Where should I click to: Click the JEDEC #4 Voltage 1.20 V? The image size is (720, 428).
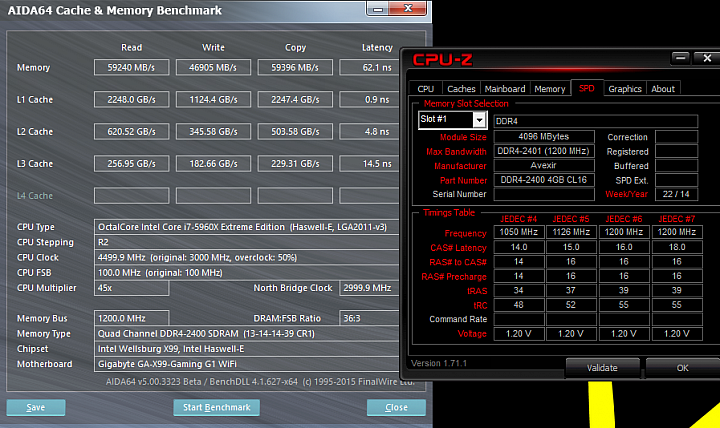tap(519, 334)
